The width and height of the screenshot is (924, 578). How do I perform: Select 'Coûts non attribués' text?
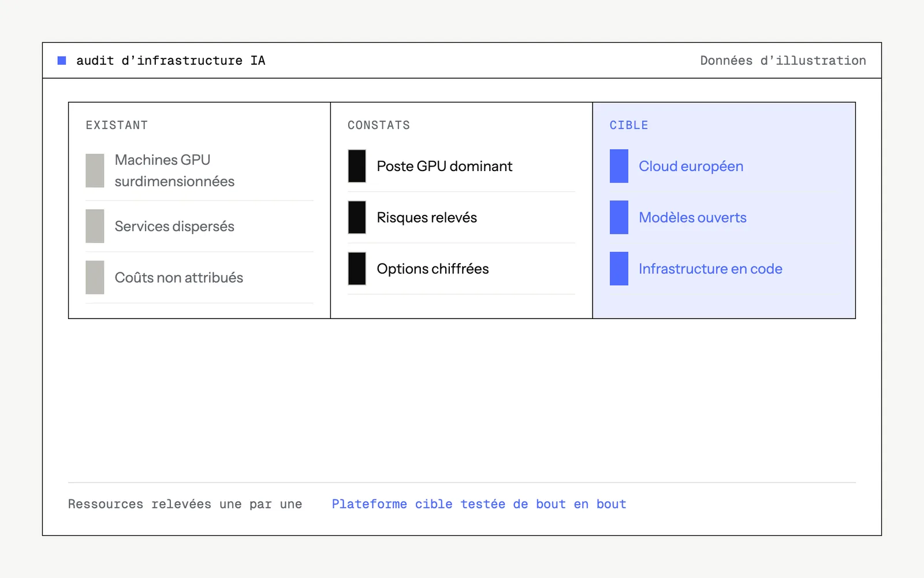tap(179, 277)
